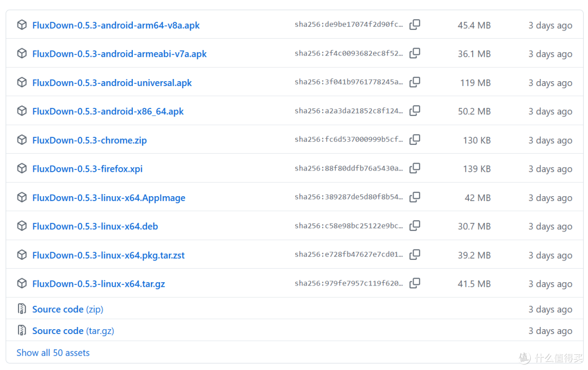Download FluxDown-0.5.3-firefox.xpi add-on
Viewport: 588px width, 370px height.
(x=87, y=169)
